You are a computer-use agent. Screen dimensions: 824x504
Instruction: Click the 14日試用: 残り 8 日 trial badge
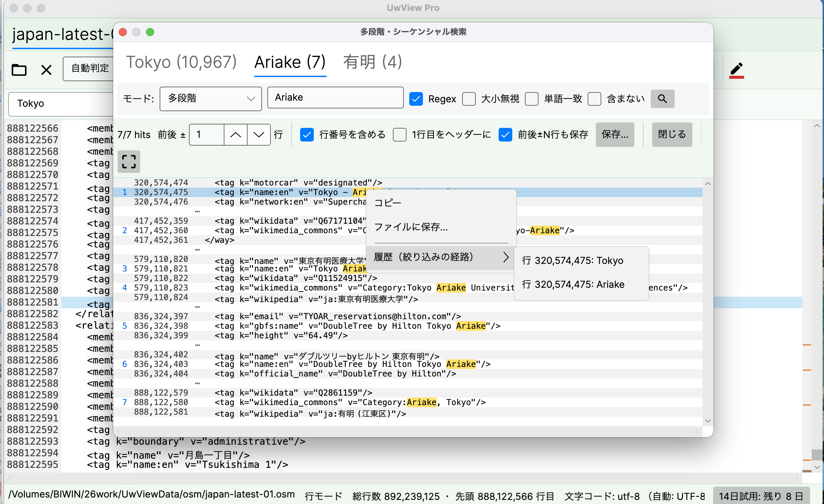(x=761, y=496)
